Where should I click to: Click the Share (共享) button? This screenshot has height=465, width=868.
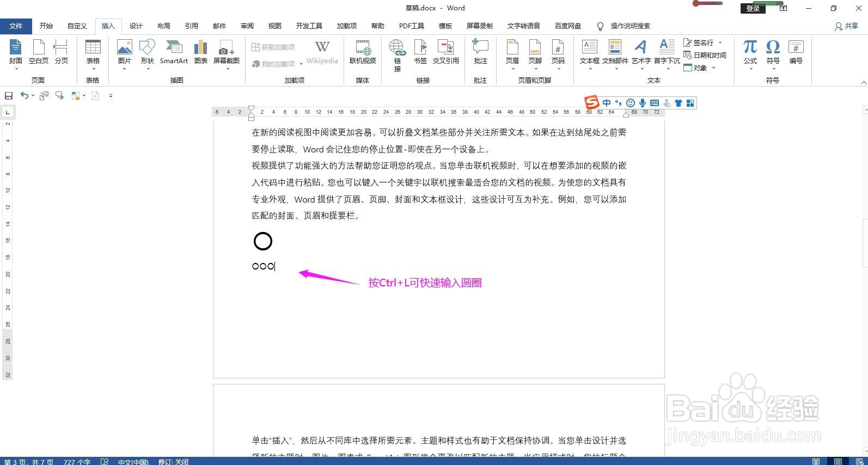[847, 26]
